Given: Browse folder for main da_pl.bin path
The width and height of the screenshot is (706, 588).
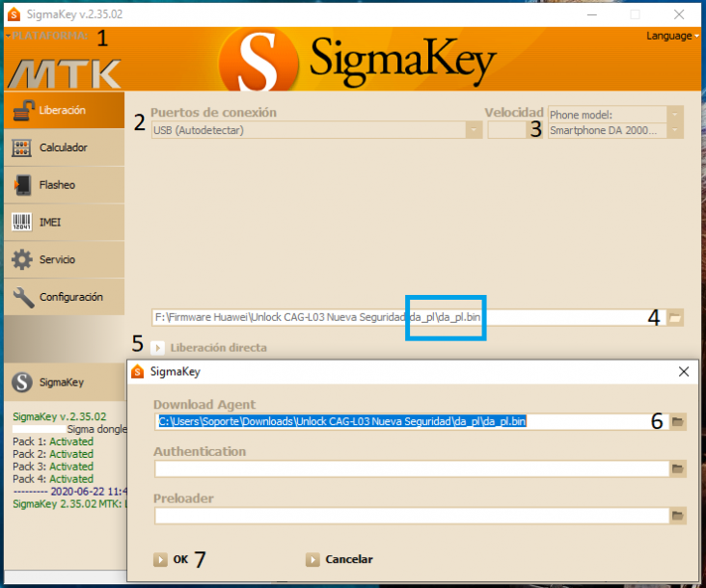Looking at the screenshot, I should tap(674, 318).
